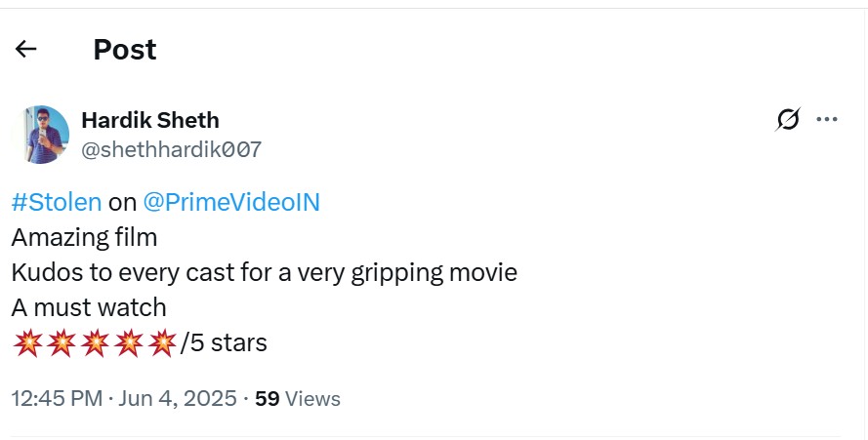Click the Post page heading
Viewport: 868px width, 440px height.
point(125,50)
